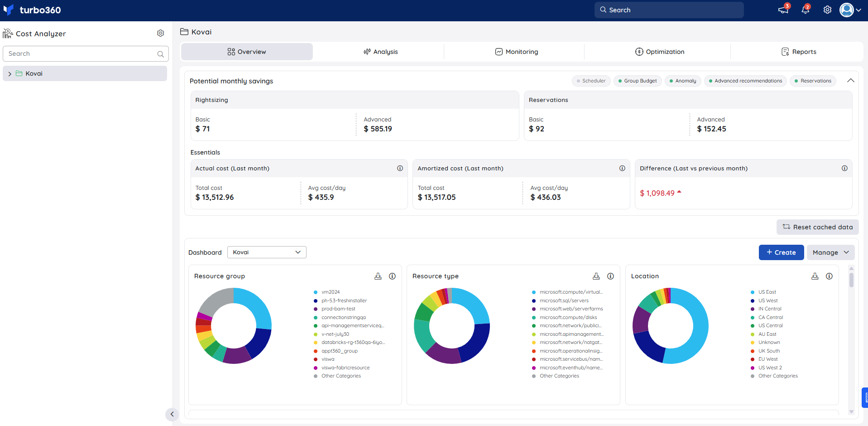The image size is (868, 426).
Task: Download the Location chart
Action: [x=815, y=276]
